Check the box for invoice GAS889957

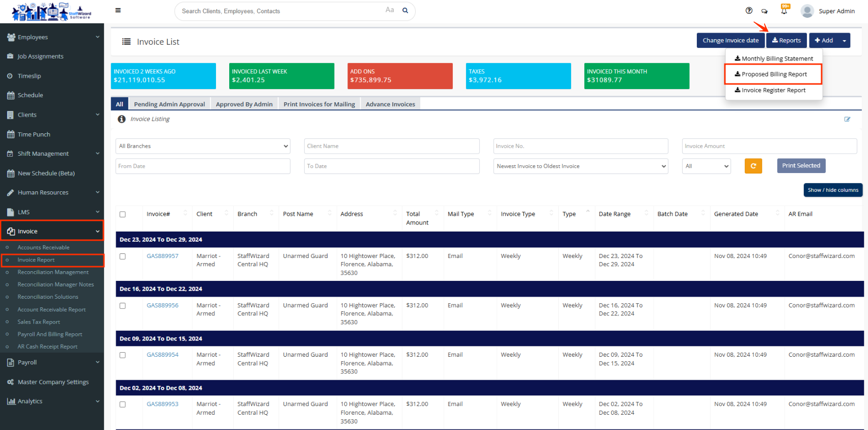tap(123, 256)
